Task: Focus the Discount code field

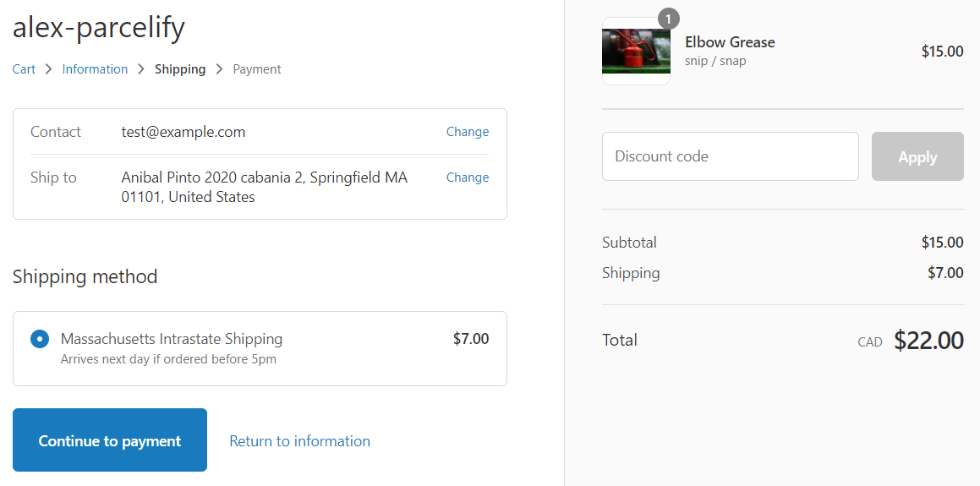Action: pyautogui.click(x=730, y=156)
